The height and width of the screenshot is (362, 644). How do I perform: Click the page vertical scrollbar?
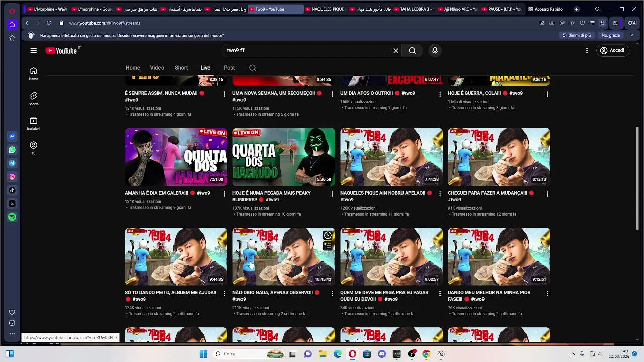638,178
